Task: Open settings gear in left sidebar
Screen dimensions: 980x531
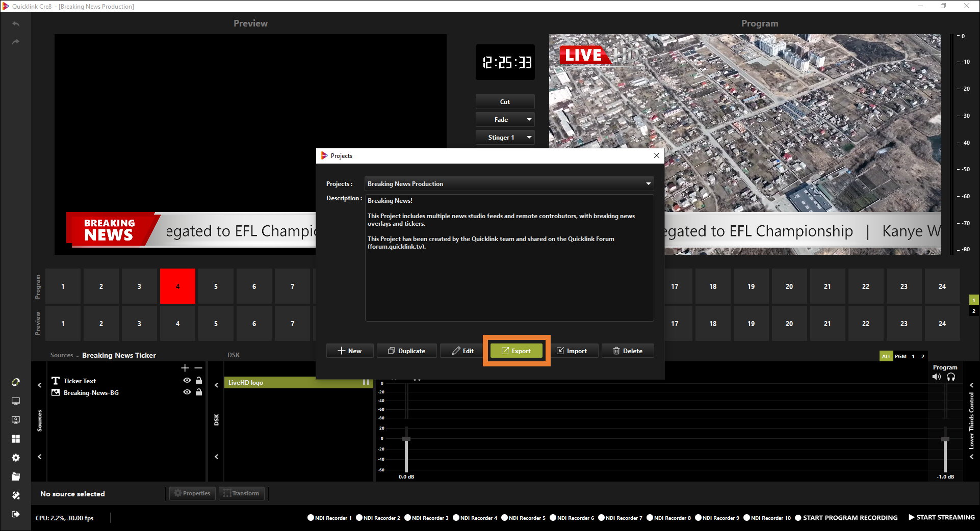Action: [16, 458]
